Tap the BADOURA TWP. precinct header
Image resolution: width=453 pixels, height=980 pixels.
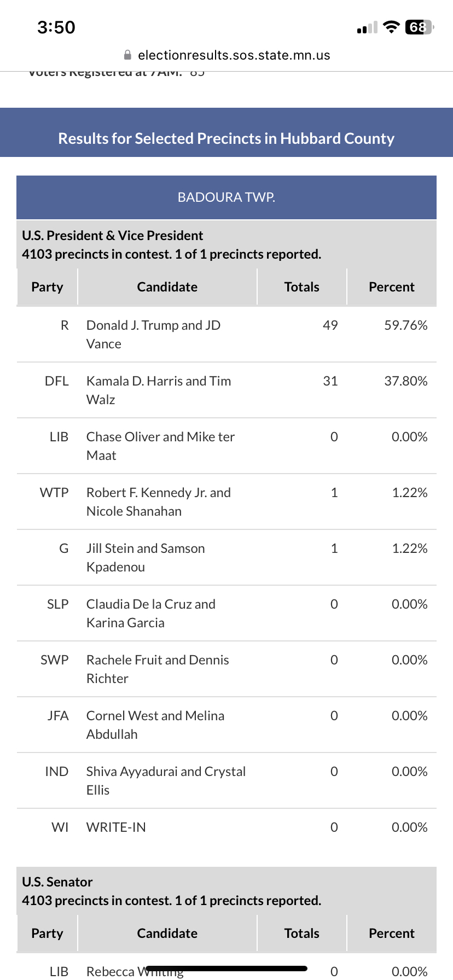pyautogui.click(x=226, y=197)
